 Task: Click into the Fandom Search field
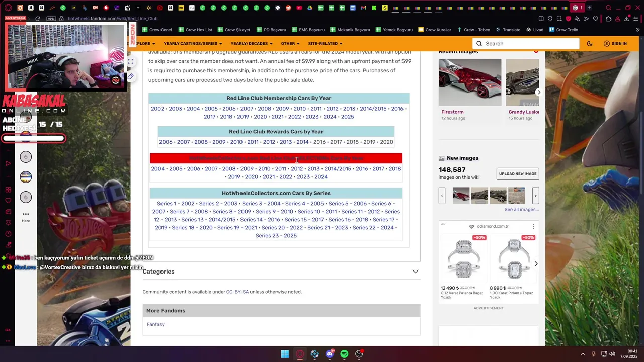point(526,44)
